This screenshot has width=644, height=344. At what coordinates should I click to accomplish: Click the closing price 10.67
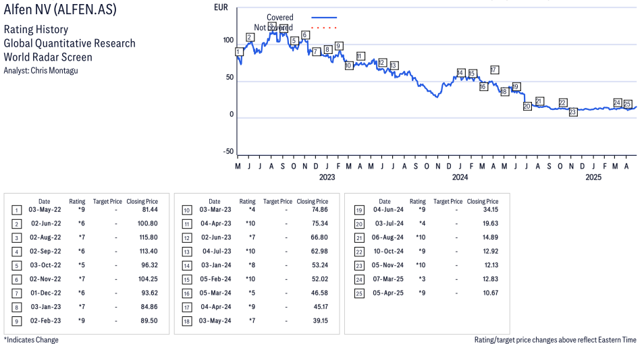[490, 293]
